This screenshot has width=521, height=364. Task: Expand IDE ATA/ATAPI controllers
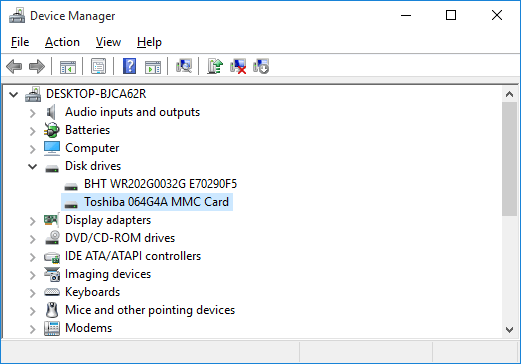click(x=32, y=257)
